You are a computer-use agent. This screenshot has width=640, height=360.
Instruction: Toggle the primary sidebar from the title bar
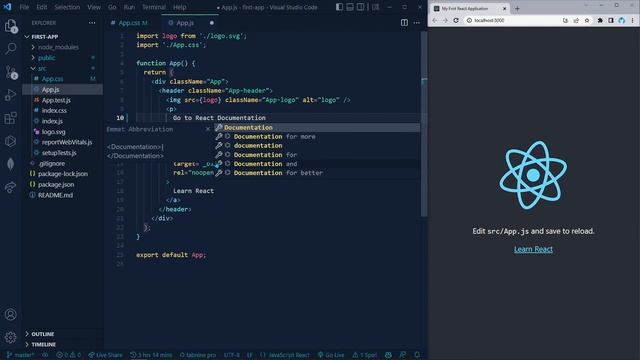click(339, 7)
